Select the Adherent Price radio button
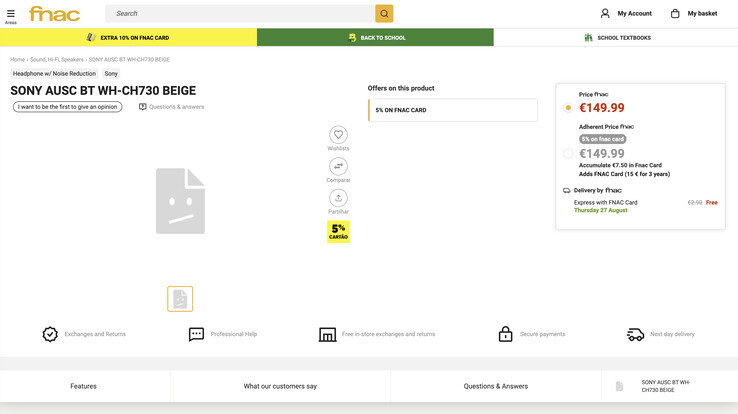 coord(568,153)
